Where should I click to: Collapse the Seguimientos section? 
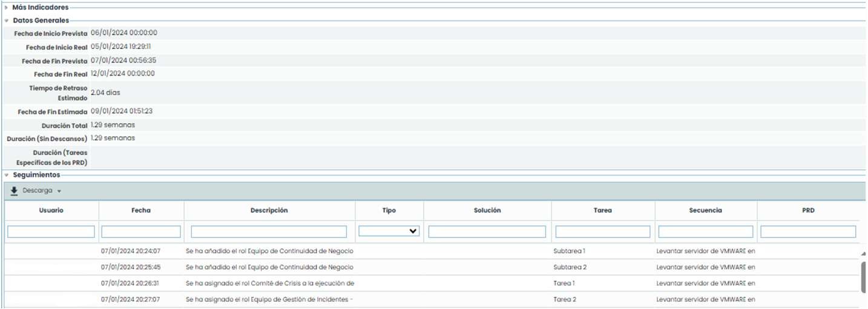7,174
